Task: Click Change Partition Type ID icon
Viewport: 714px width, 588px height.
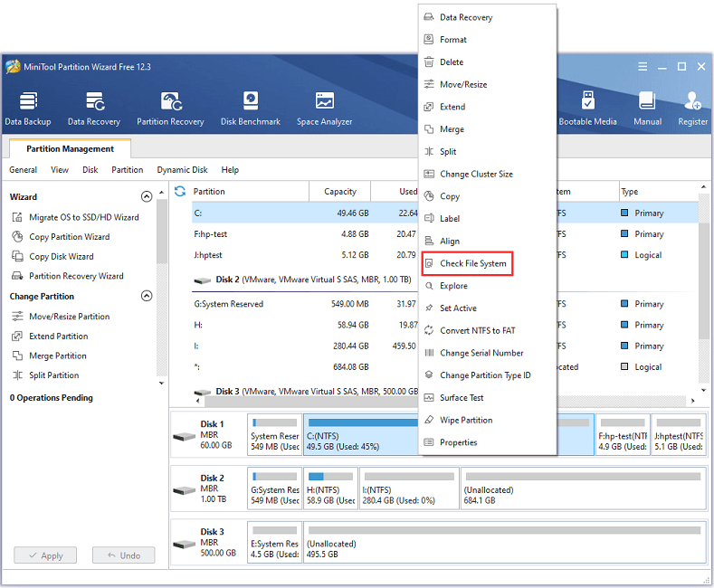Action: [429, 375]
